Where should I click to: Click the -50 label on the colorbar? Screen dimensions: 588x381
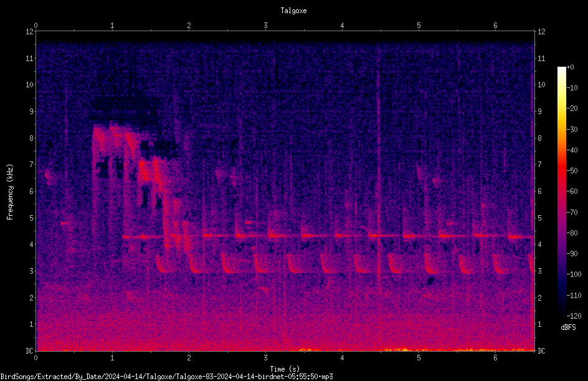tap(572, 170)
